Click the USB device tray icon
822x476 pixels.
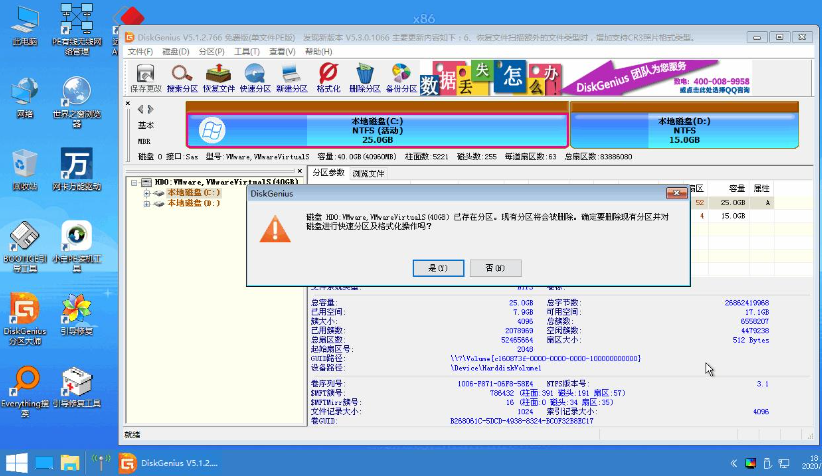(x=767, y=463)
